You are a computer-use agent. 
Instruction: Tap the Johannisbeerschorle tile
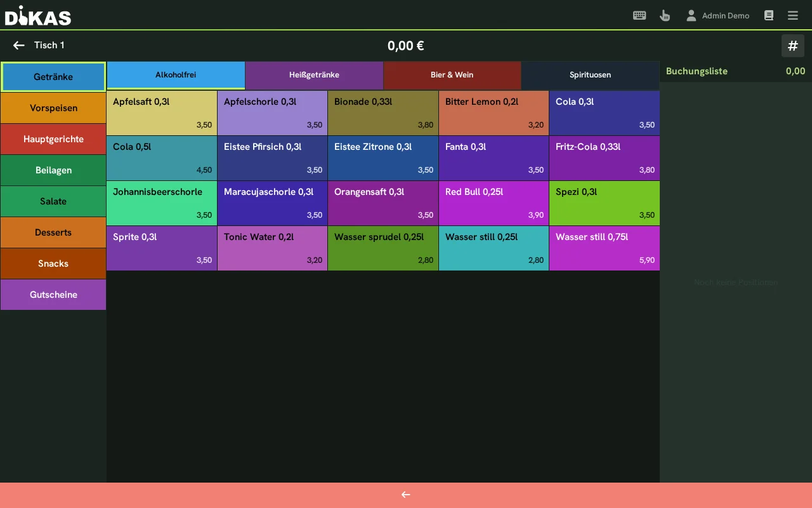[162, 203]
